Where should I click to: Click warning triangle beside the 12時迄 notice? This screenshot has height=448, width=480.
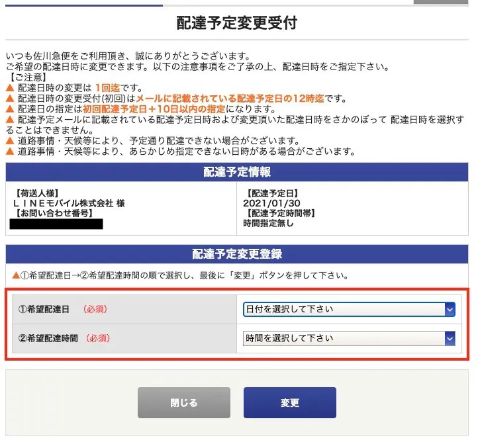point(9,99)
